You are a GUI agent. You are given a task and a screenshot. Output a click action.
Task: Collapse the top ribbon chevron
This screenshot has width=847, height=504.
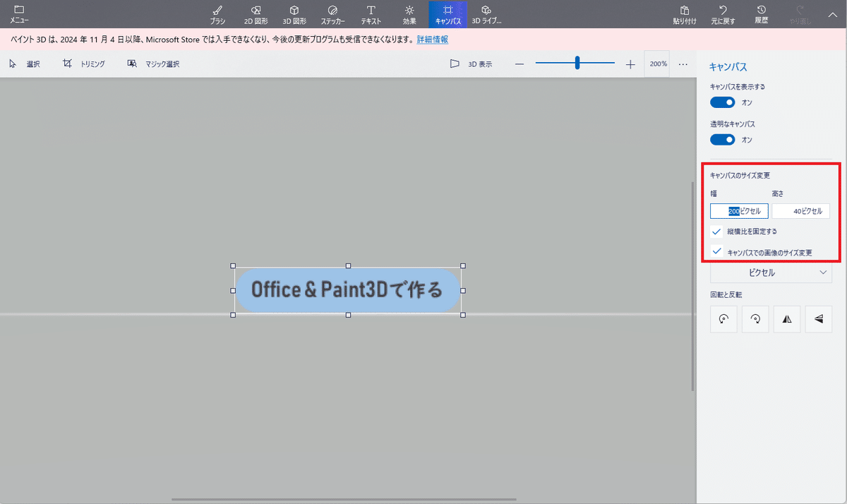point(832,14)
